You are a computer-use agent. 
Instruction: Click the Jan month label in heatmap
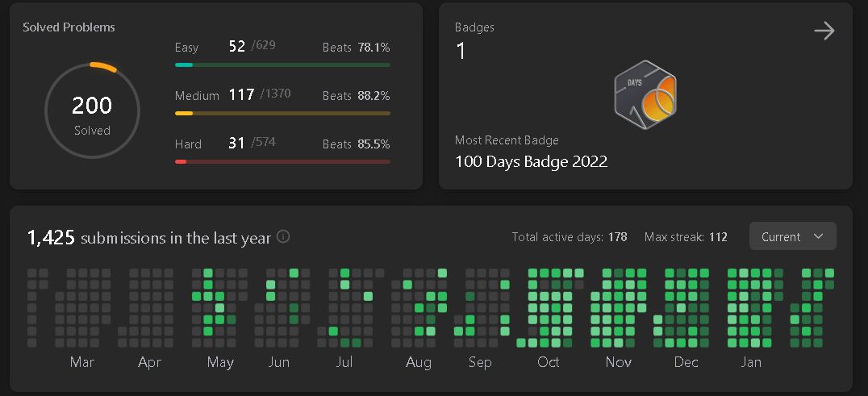pos(751,362)
